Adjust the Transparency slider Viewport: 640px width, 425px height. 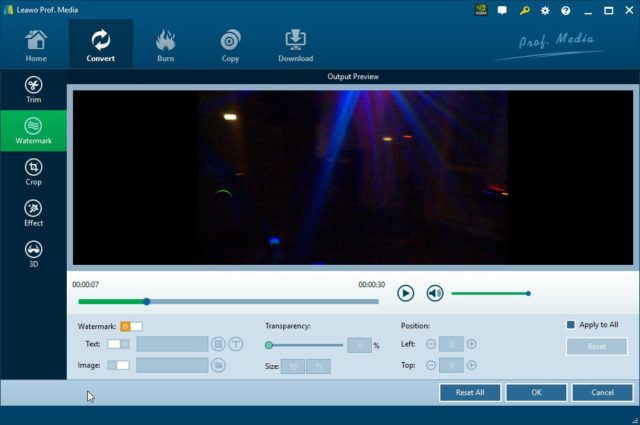pos(304,345)
